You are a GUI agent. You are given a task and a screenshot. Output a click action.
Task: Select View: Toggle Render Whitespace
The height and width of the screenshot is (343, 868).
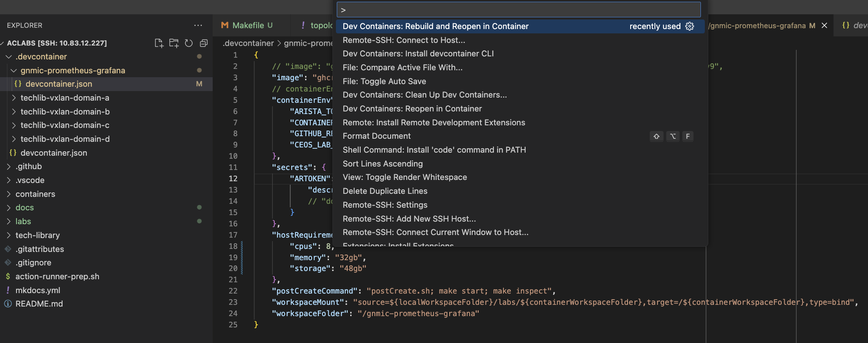coord(520,177)
